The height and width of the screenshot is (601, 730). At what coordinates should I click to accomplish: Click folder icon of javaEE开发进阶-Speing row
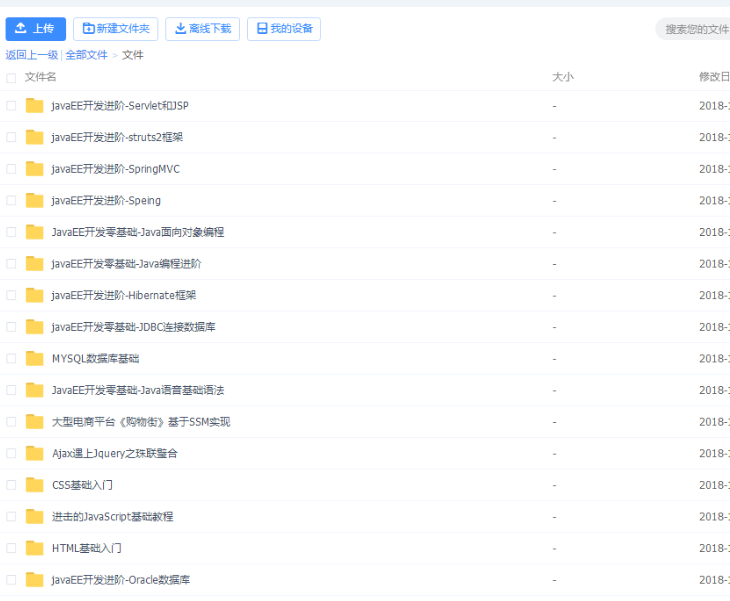(34, 201)
